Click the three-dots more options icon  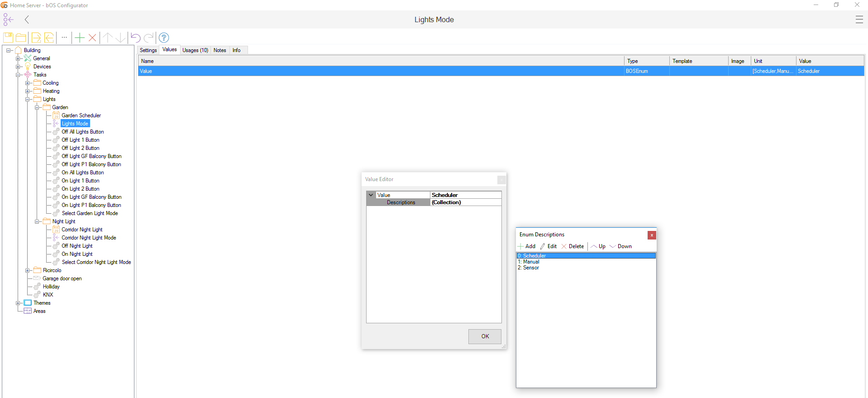point(64,38)
